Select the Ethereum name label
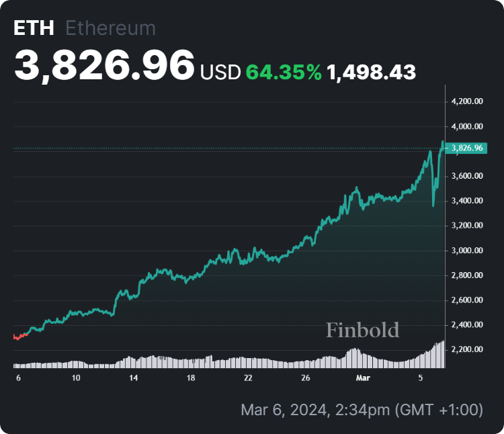 (110, 28)
